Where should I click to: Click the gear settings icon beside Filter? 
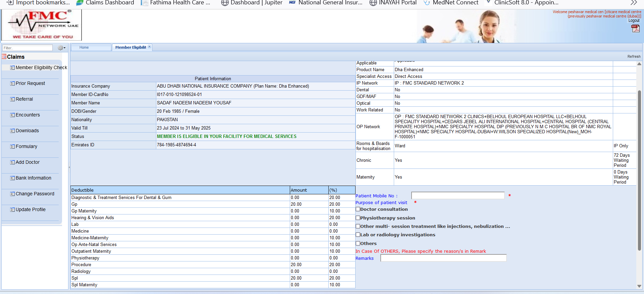click(x=60, y=48)
